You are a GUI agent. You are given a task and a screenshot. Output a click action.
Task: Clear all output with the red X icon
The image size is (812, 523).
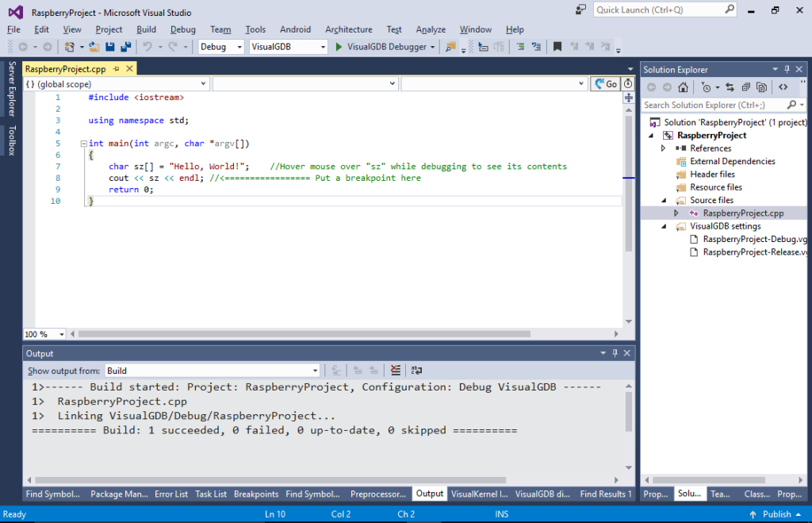tap(396, 370)
